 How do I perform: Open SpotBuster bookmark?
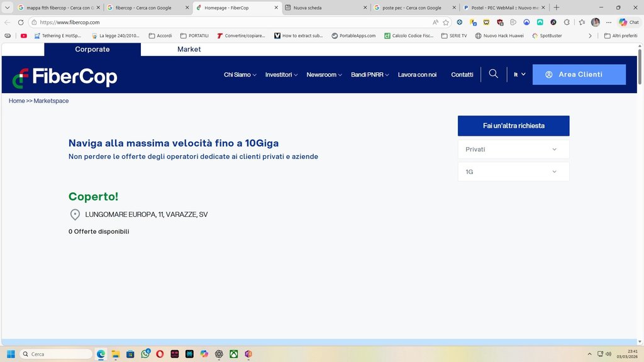pyautogui.click(x=547, y=36)
